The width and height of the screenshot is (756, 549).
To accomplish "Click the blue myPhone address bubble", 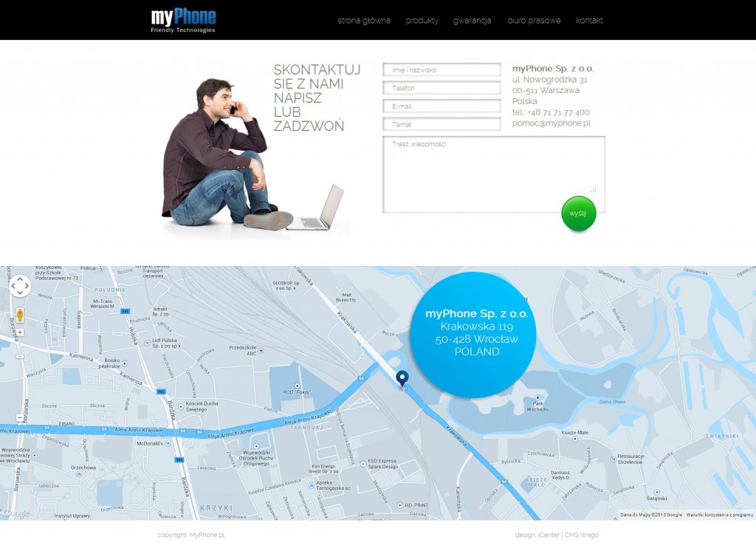I will tap(473, 335).
